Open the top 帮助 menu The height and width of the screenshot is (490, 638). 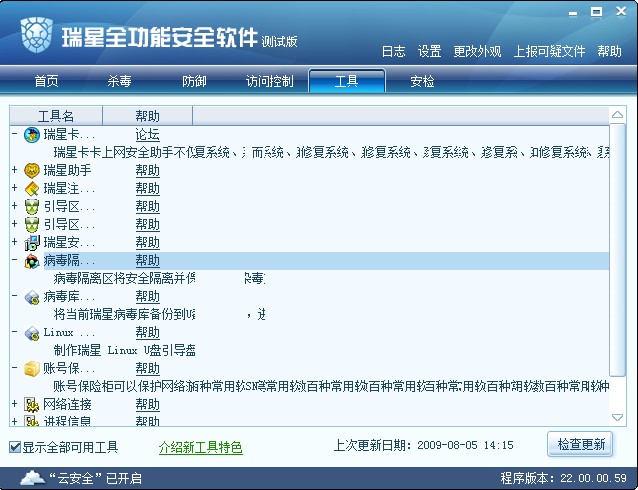[x=609, y=51]
